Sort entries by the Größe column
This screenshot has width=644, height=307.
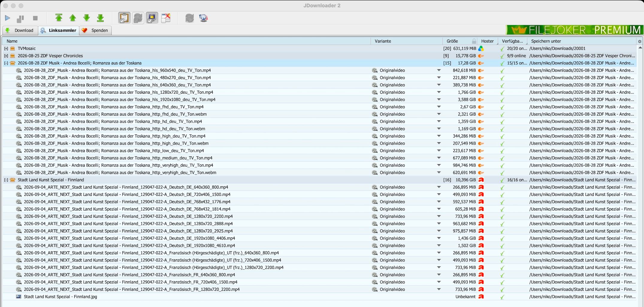(x=452, y=41)
